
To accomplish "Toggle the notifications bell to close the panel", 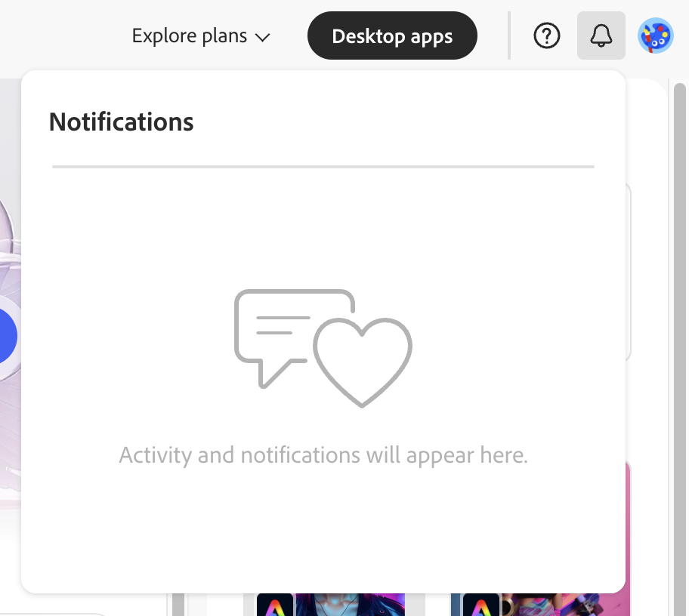I will (x=601, y=35).
